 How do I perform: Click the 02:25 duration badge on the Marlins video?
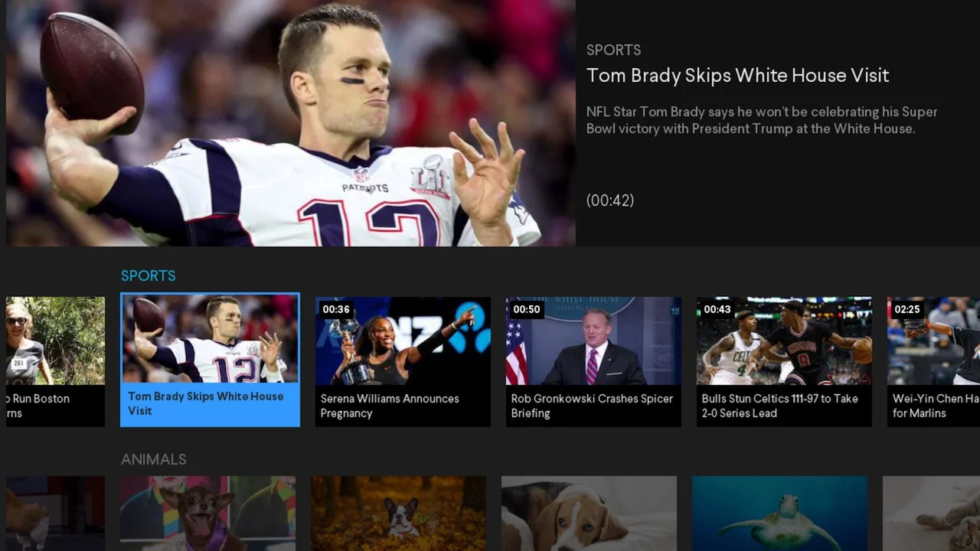point(907,309)
